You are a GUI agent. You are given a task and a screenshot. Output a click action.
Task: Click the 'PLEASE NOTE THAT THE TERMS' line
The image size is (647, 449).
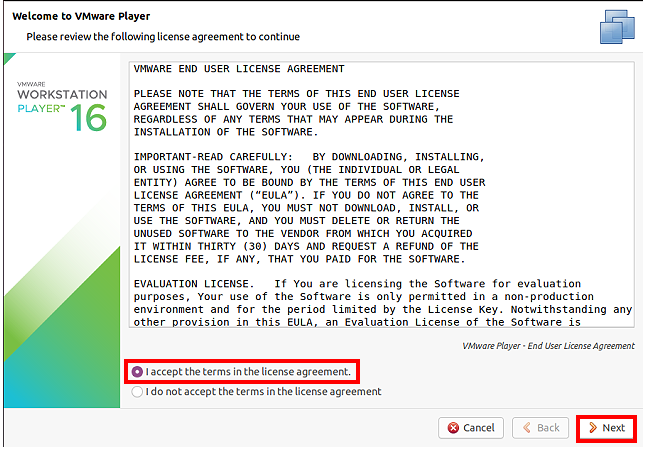[x=296, y=94]
